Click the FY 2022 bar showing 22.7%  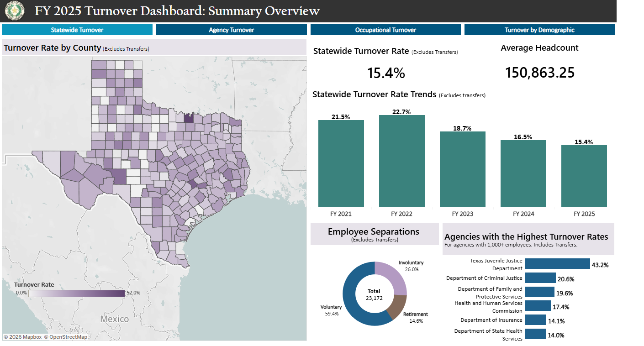point(401,161)
